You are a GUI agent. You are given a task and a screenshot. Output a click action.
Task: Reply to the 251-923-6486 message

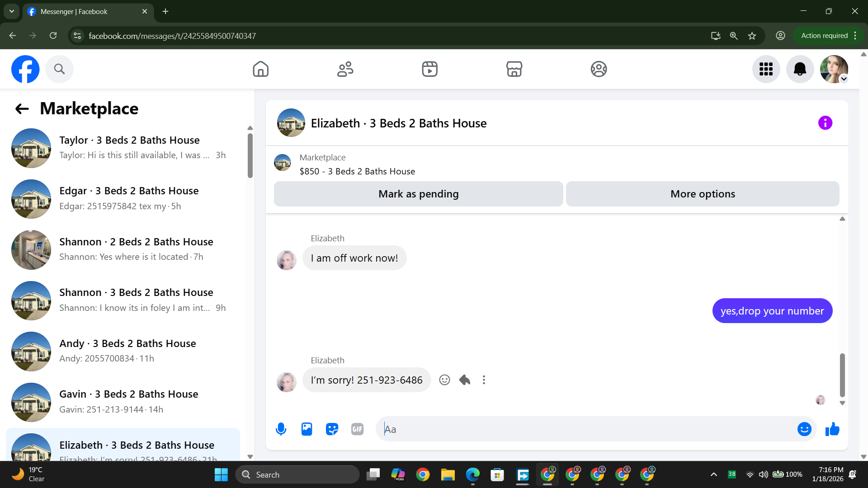point(464,380)
